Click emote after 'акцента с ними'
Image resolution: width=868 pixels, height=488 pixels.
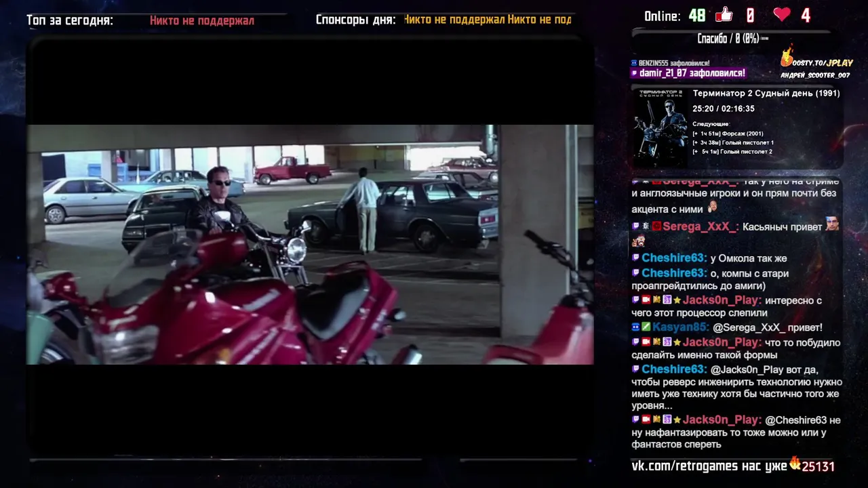tap(713, 207)
